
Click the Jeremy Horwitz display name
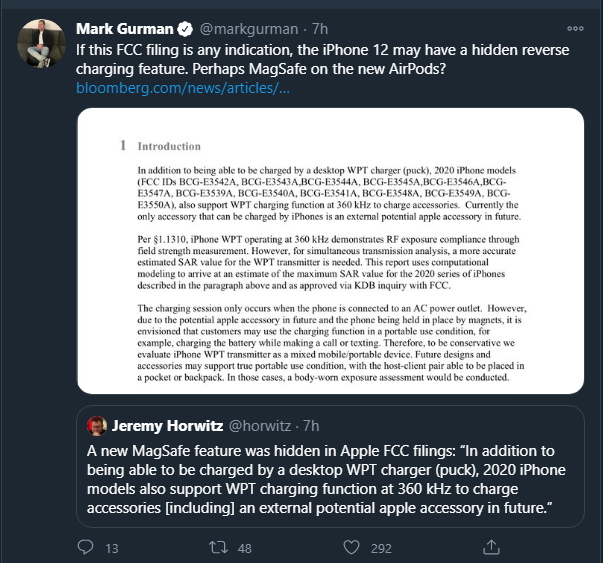pos(167,426)
